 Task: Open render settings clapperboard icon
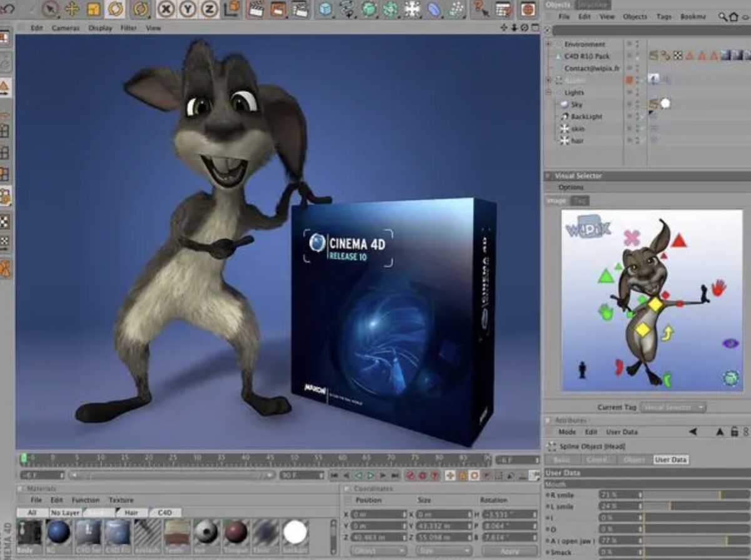pos(300,8)
